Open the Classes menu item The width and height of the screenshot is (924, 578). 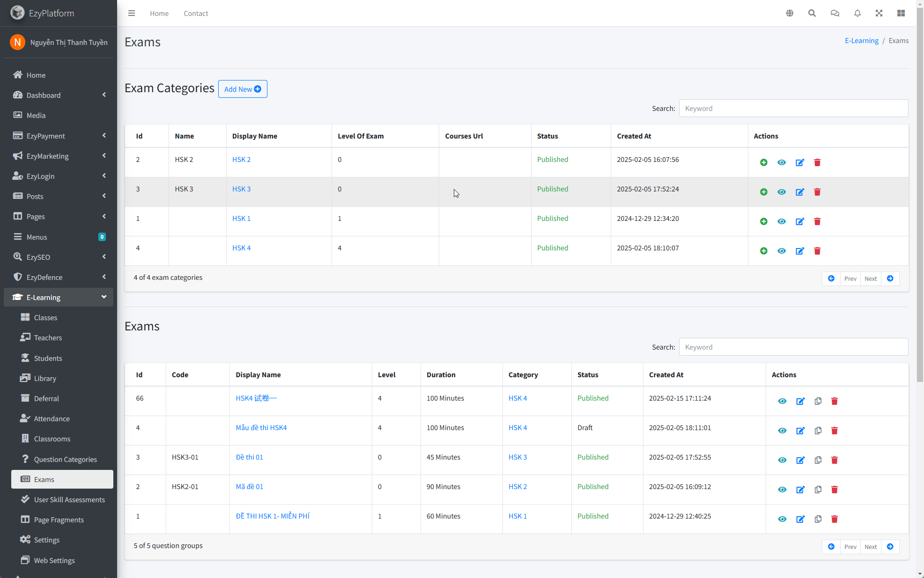62,317
